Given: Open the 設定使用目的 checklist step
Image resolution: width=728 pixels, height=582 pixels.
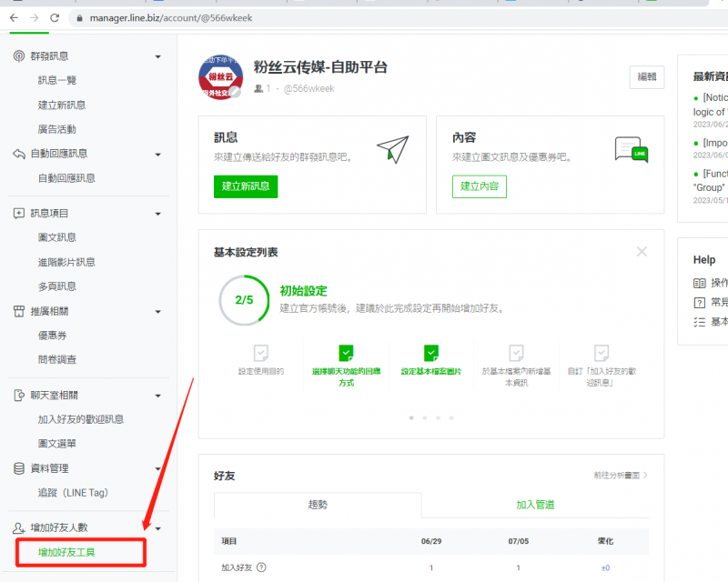Looking at the screenshot, I should coord(261,360).
